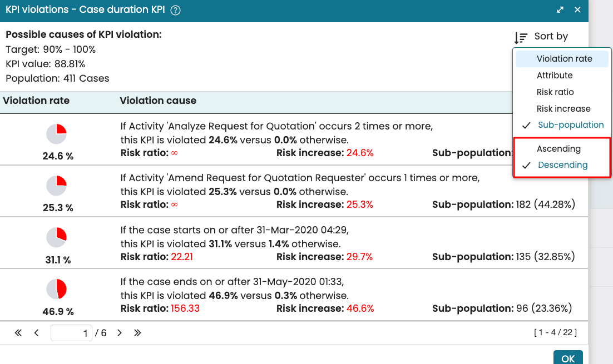Screen dimensions: 613x364
Task: Expand the dialog to full screen
Action: point(560,10)
